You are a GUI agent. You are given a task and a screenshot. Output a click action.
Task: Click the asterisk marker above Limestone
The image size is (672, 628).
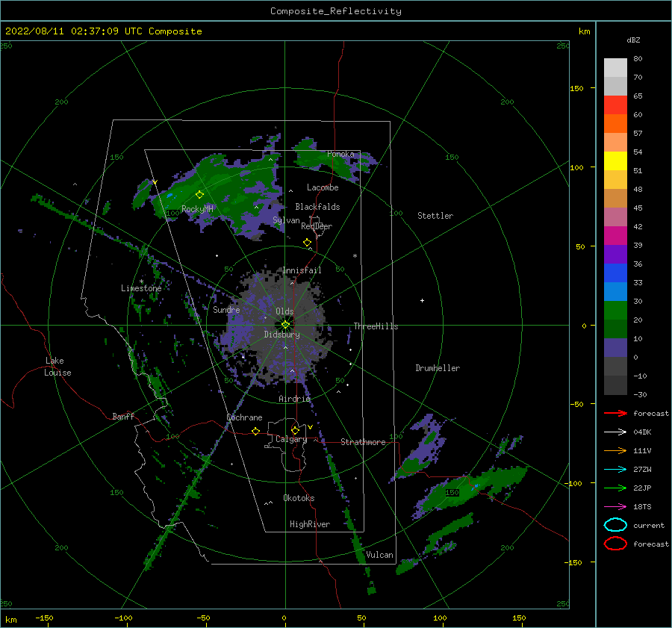click(x=141, y=282)
